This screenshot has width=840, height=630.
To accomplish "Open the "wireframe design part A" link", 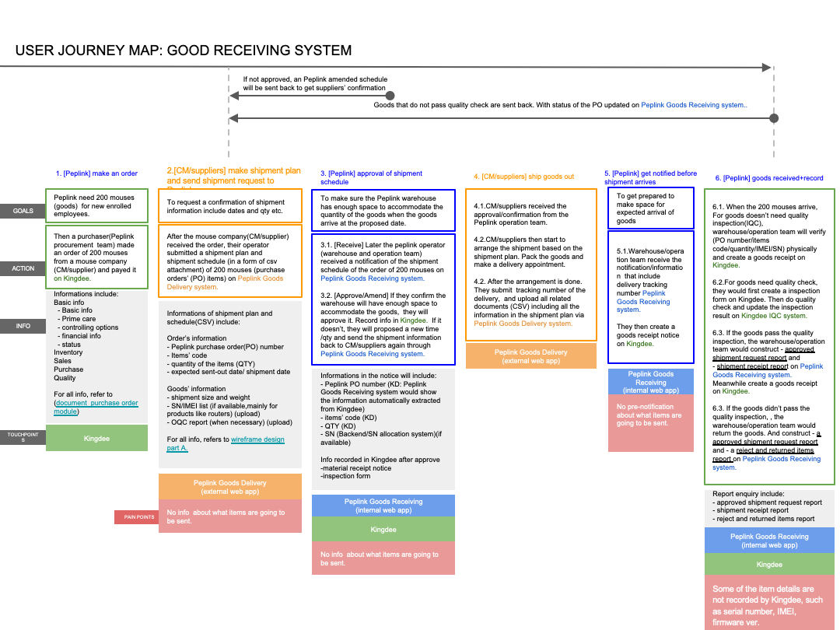I will point(257,439).
